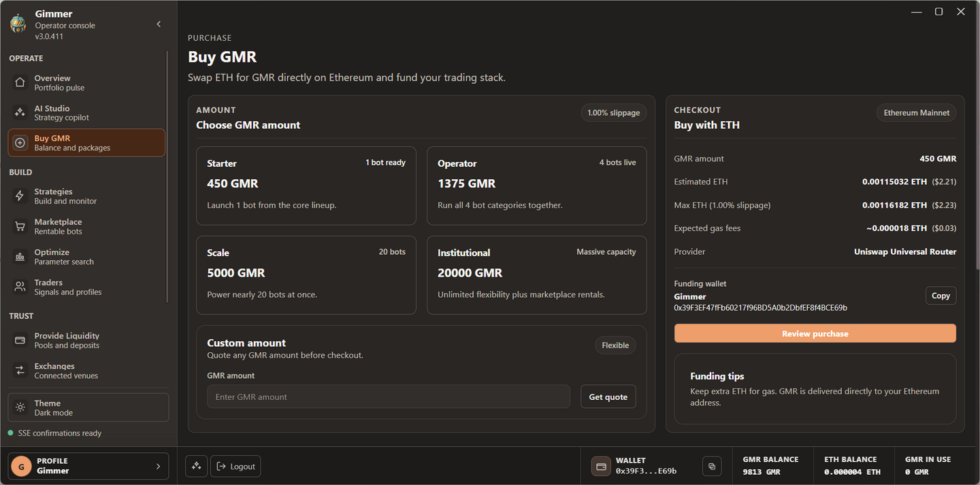980x485 pixels.
Task: Open Exchanges swap arrows icon
Action: 20,371
